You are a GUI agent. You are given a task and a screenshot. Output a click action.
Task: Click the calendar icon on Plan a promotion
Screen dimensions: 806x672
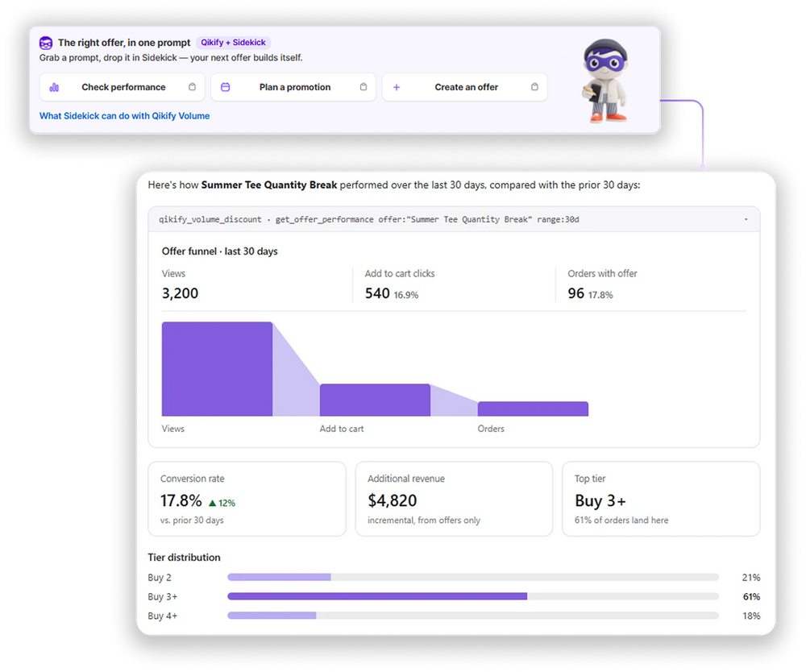(225, 87)
